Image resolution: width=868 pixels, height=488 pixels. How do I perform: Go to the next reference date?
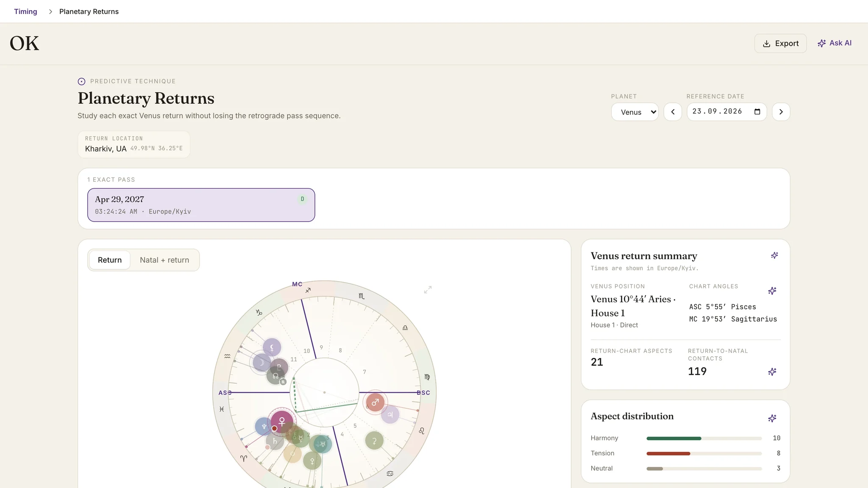pos(781,112)
